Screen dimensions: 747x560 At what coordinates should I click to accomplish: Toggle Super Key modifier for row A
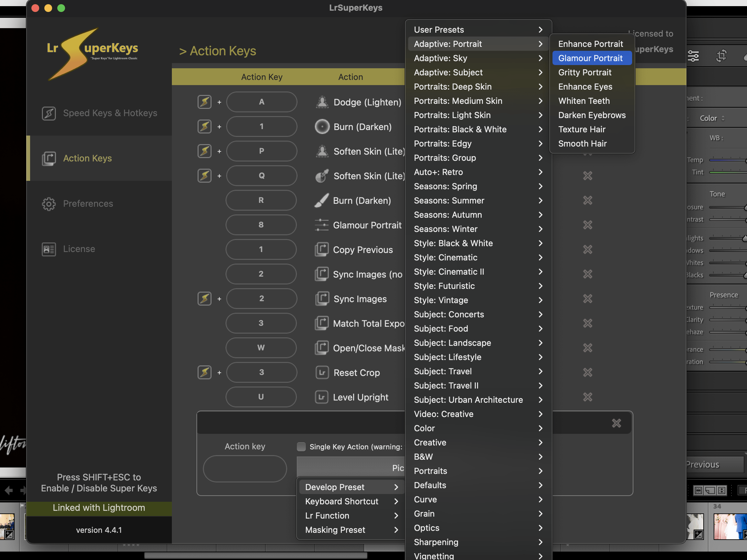pyautogui.click(x=204, y=102)
